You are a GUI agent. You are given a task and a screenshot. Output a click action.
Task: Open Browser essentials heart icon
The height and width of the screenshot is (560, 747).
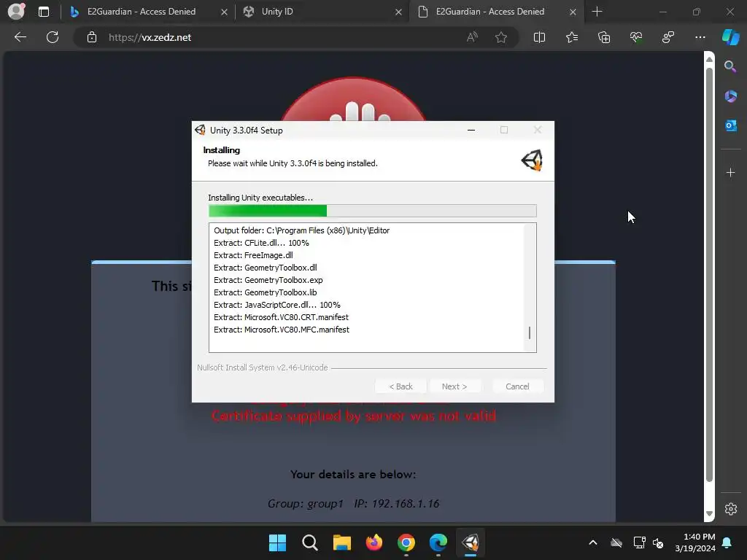click(636, 37)
